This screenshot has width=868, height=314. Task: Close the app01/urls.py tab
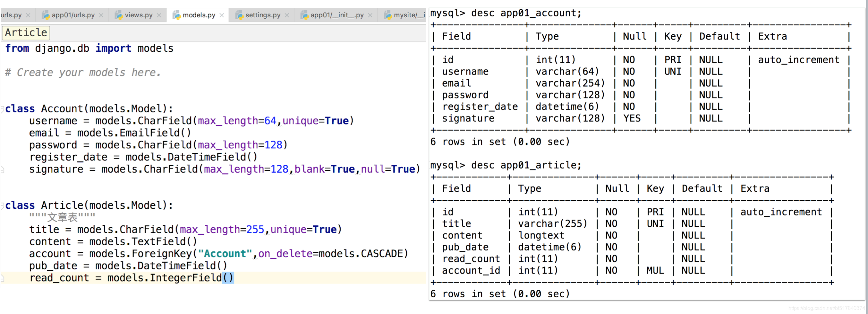[101, 15]
